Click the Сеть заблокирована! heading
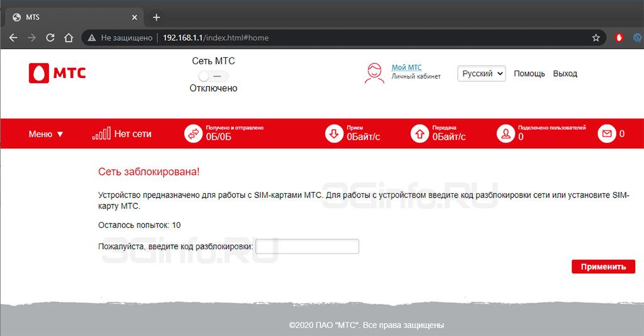 [x=148, y=172]
